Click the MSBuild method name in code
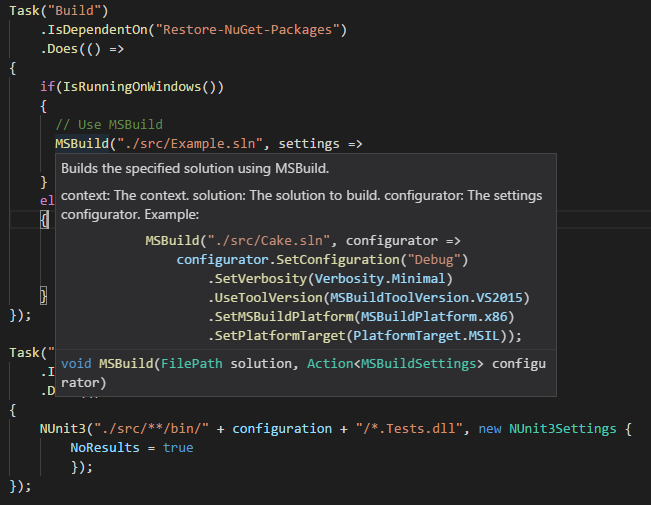 click(82, 144)
